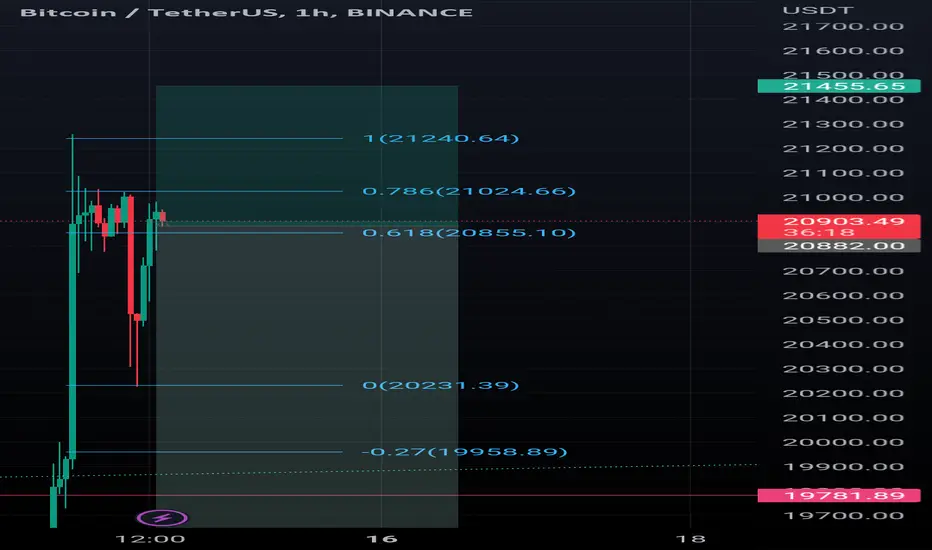This screenshot has height=550, width=932.
Task: Click the USDT currency label on price axis
Action: tap(818, 10)
